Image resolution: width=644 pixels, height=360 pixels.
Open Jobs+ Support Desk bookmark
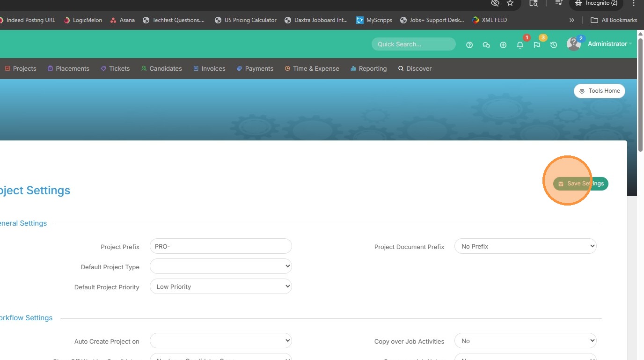432,20
